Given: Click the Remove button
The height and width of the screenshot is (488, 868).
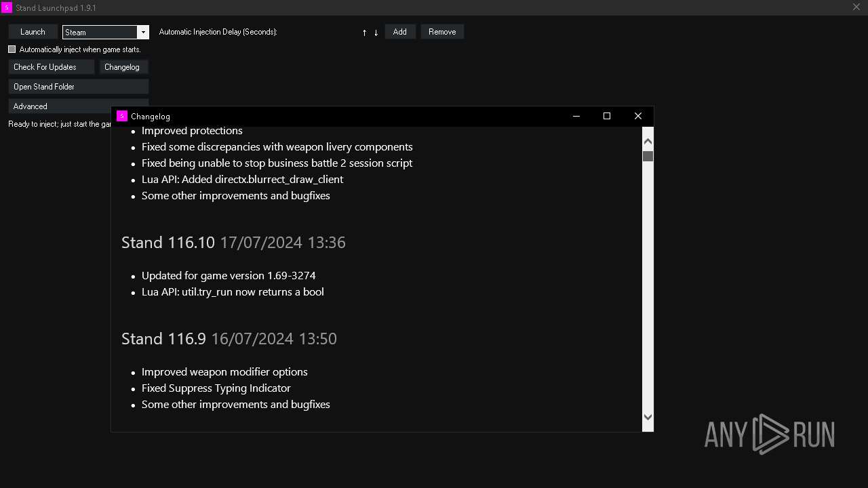Looking at the screenshot, I should [x=442, y=32].
